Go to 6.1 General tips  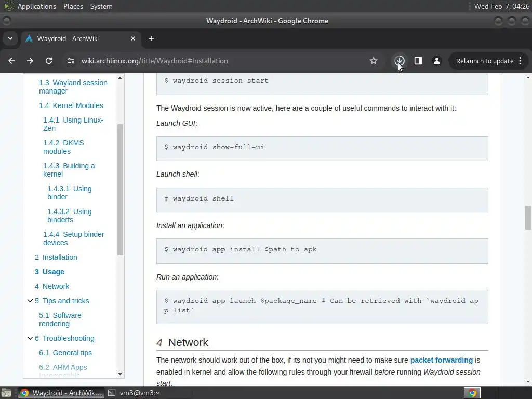[65, 353]
